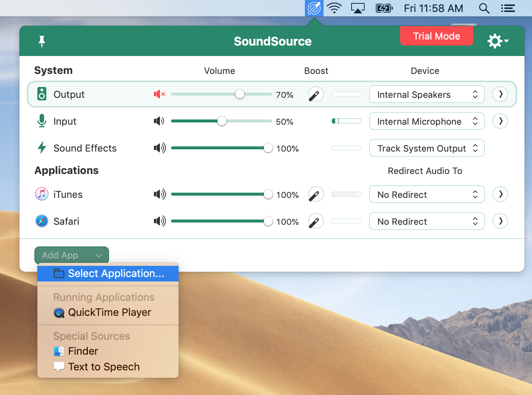Click the Sound Effects lightning bolt icon

coord(42,148)
